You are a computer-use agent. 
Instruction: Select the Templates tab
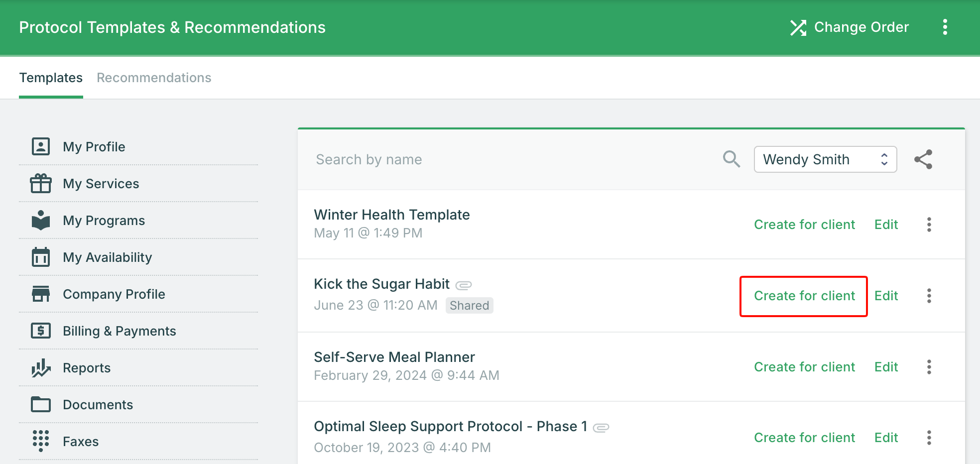point(51,78)
